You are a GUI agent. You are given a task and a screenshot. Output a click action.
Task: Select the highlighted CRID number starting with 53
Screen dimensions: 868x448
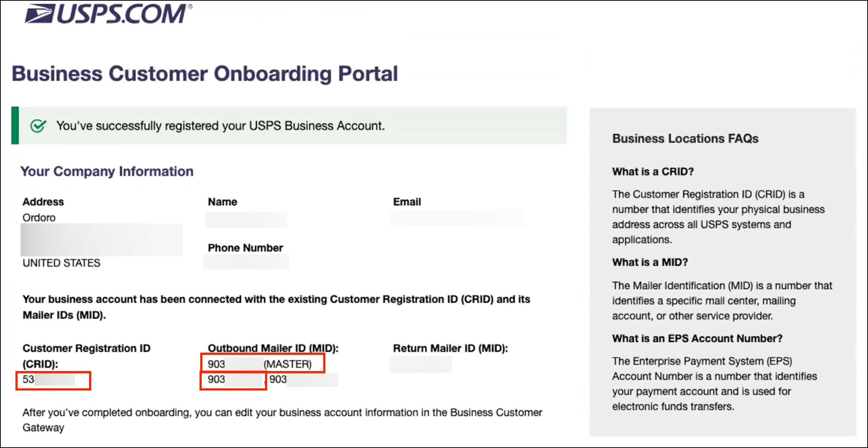click(53, 381)
